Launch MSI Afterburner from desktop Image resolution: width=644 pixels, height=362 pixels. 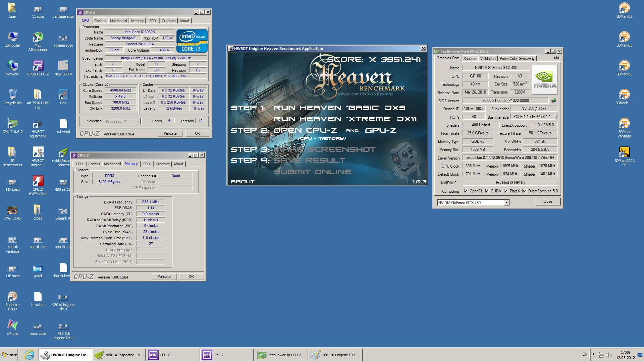[x=38, y=41]
